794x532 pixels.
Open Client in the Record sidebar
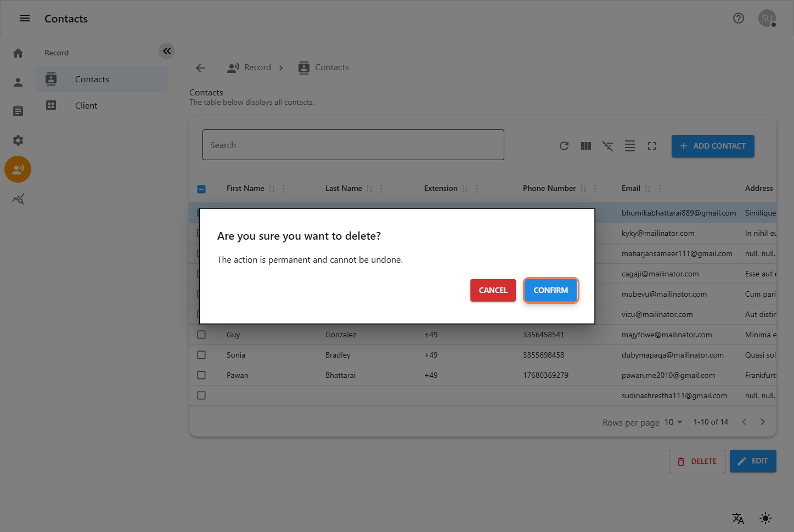(x=86, y=106)
